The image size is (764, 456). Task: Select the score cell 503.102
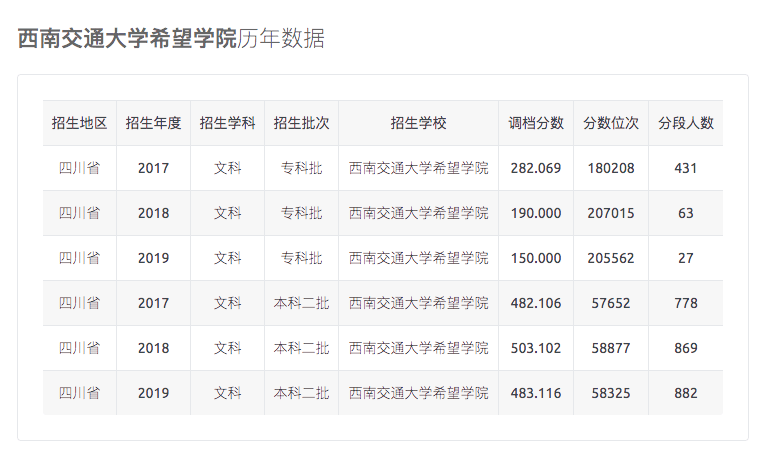536,348
